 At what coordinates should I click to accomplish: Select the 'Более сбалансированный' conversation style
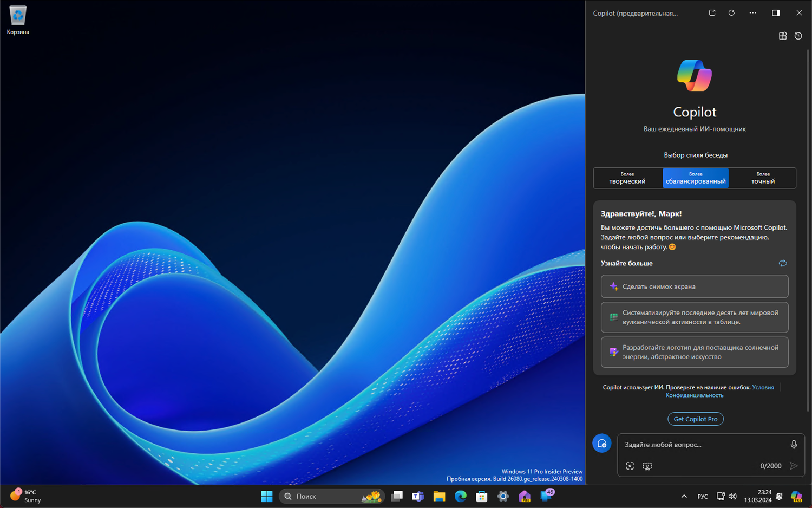pos(696,178)
